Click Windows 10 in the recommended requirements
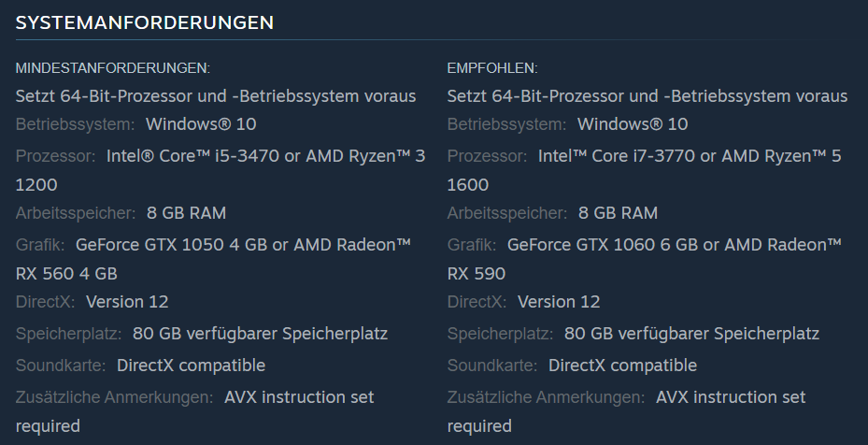The height and width of the screenshot is (445, 868). [633, 124]
